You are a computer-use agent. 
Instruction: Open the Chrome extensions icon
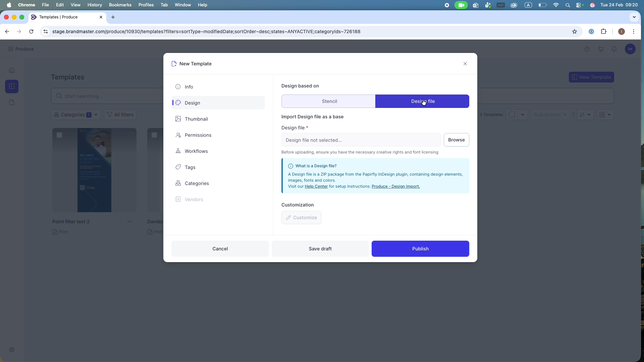[x=603, y=32]
